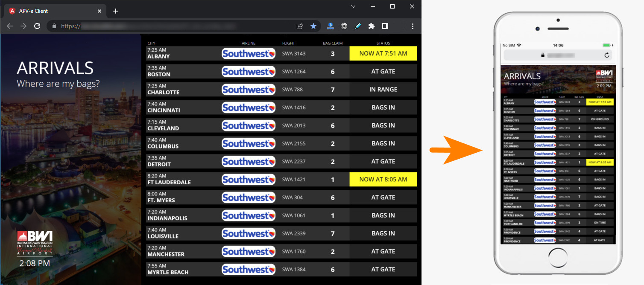Toggle the blue bookmark star
The width and height of the screenshot is (644, 285).
(313, 26)
